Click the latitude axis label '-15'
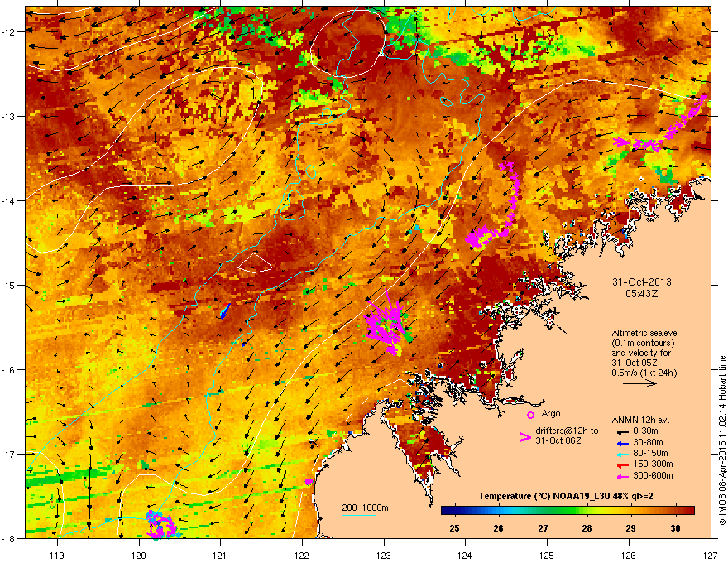This screenshot has width=728, height=563. (8, 285)
